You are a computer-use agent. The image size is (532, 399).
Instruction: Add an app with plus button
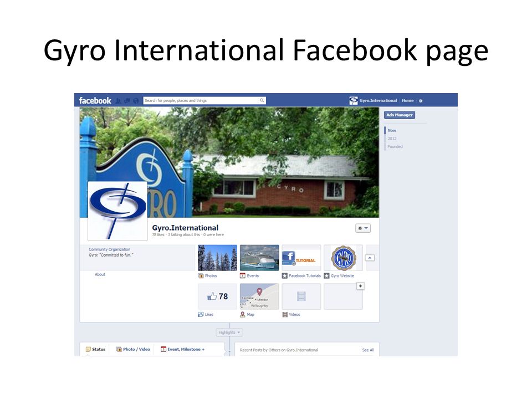[360, 286]
